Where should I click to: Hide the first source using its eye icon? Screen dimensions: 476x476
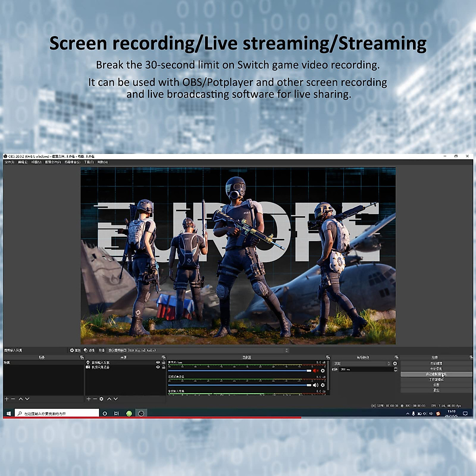point(158,363)
